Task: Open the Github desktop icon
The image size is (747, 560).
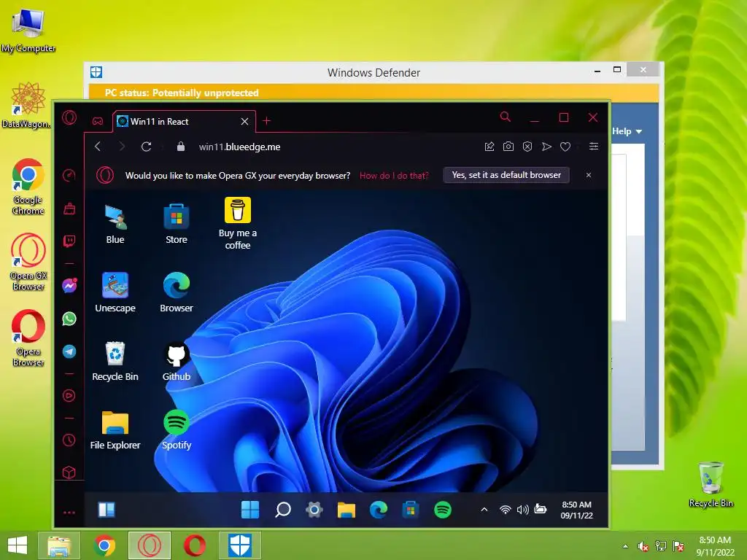Action: (177, 362)
